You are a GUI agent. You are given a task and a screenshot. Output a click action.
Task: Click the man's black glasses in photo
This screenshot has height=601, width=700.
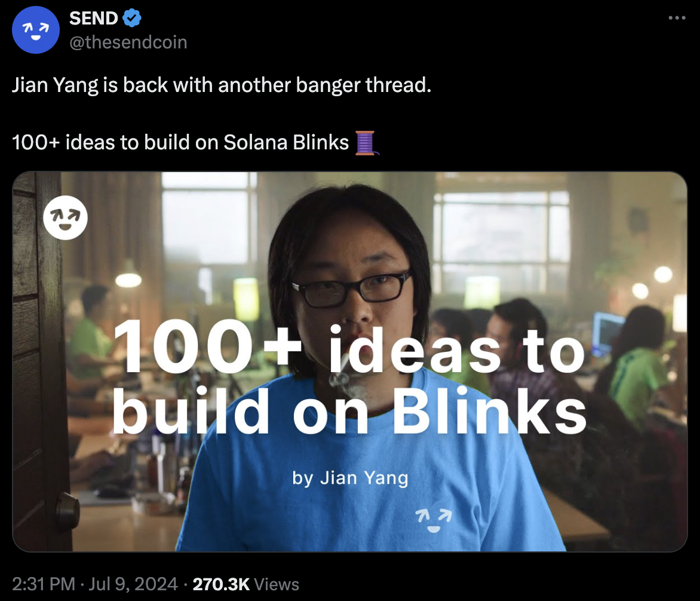352,288
